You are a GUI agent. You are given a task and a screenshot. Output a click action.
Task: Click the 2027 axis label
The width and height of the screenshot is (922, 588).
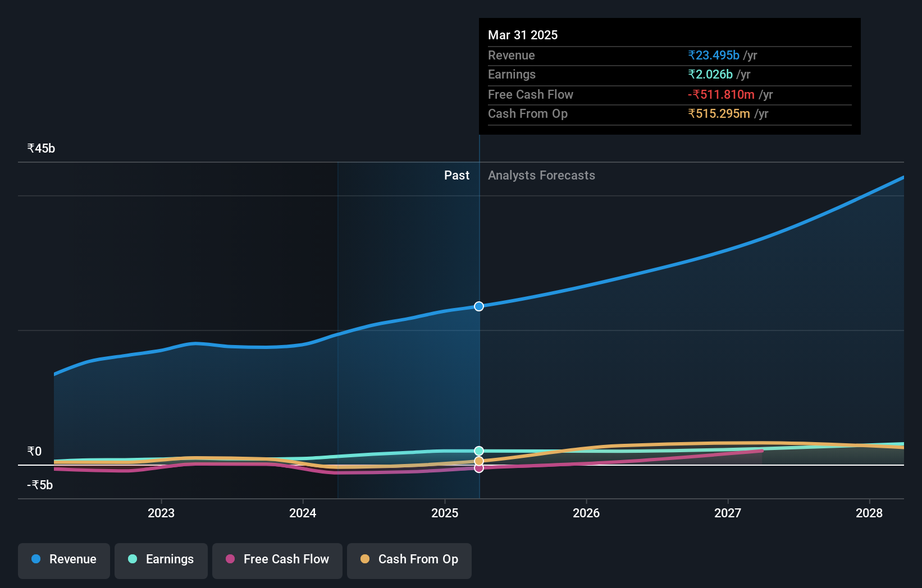(728, 513)
